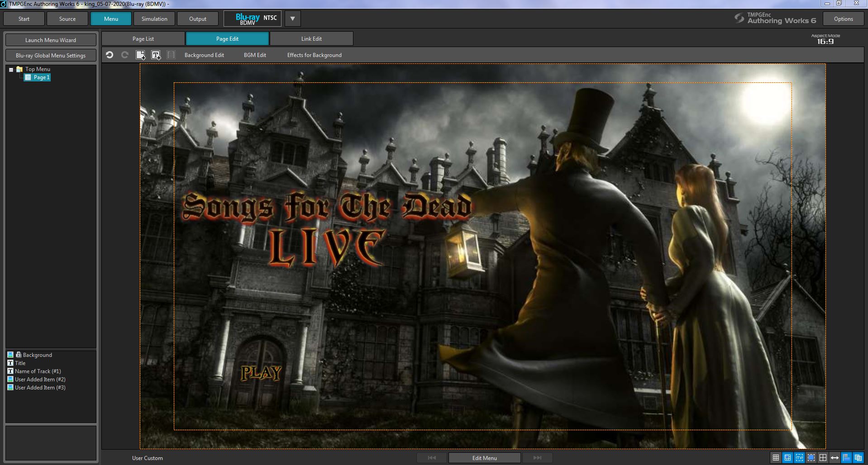This screenshot has width=868, height=465.
Task: Click the Blu-ray BDMV NTSC format button
Action: click(x=253, y=19)
